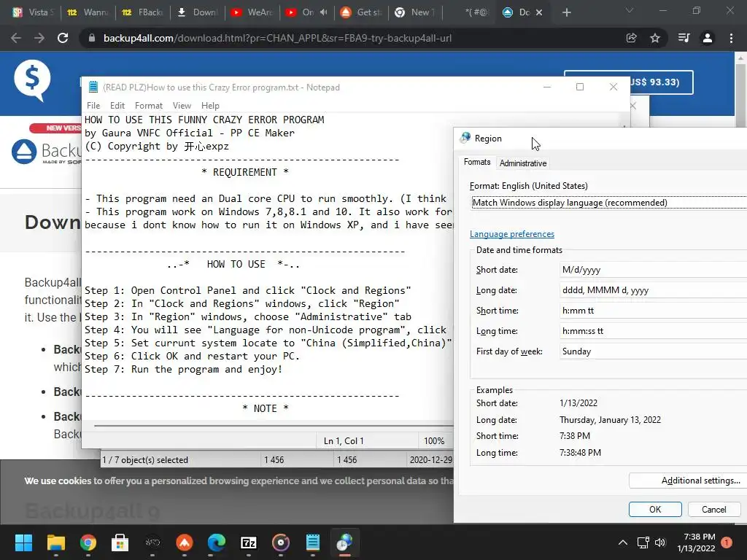Open Notepad View menu
The image size is (747, 560).
(x=182, y=105)
